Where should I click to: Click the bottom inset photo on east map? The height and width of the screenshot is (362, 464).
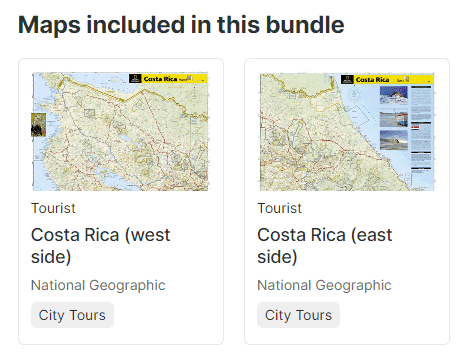pos(394,140)
